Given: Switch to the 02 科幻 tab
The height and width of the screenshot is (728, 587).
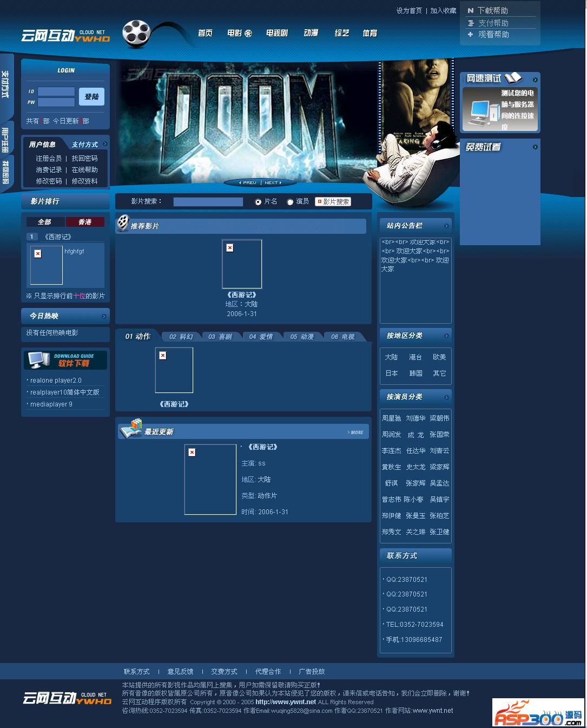Looking at the screenshot, I should click(x=181, y=337).
